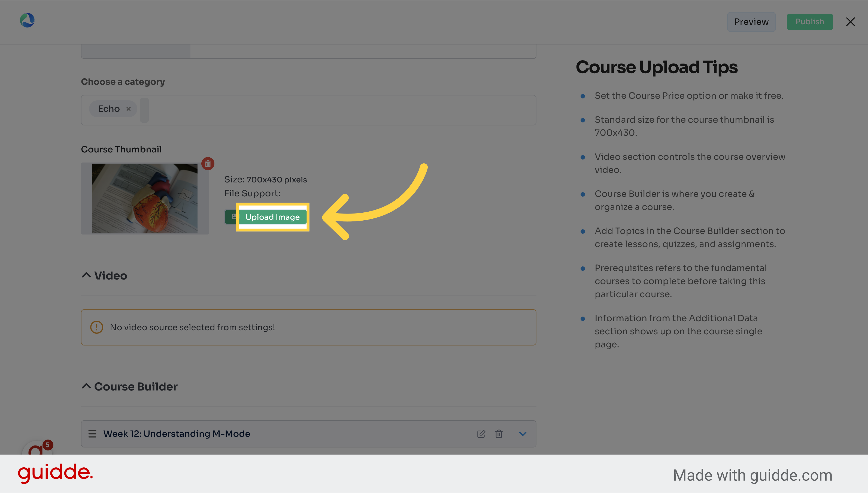The image size is (868, 493).
Task: Collapse the Video section
Action: click(86, 276)
